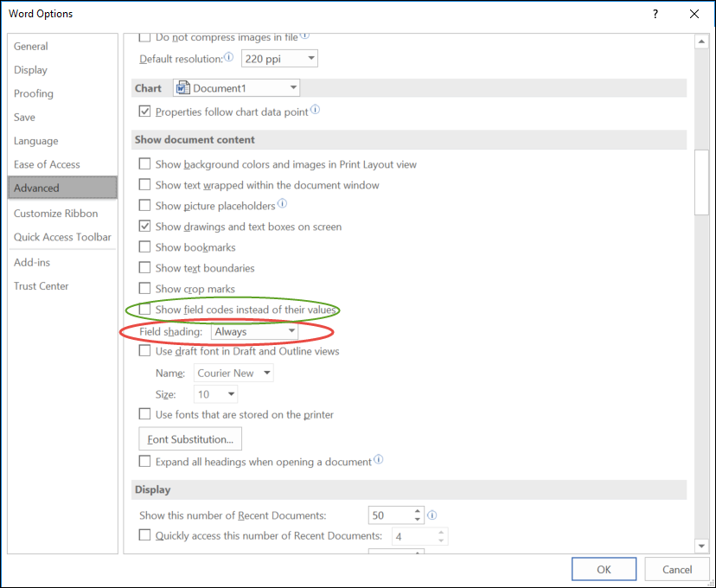Switch to the Proofing category

34,93
